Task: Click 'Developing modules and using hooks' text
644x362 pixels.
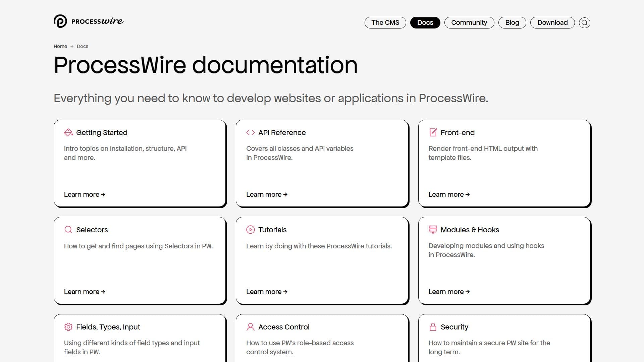Action: coord(486,246)
